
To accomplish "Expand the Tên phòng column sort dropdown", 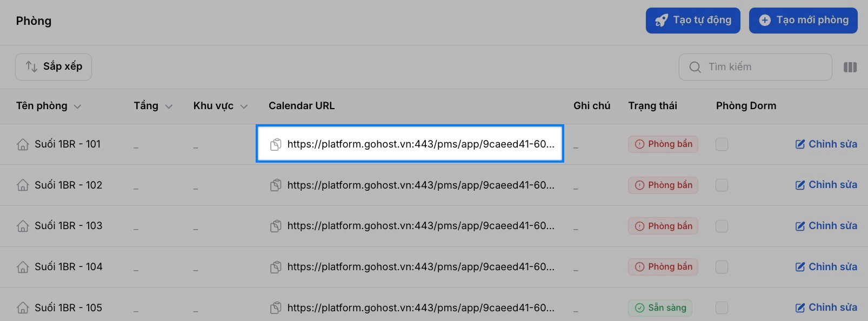I will tap(77, 106).
